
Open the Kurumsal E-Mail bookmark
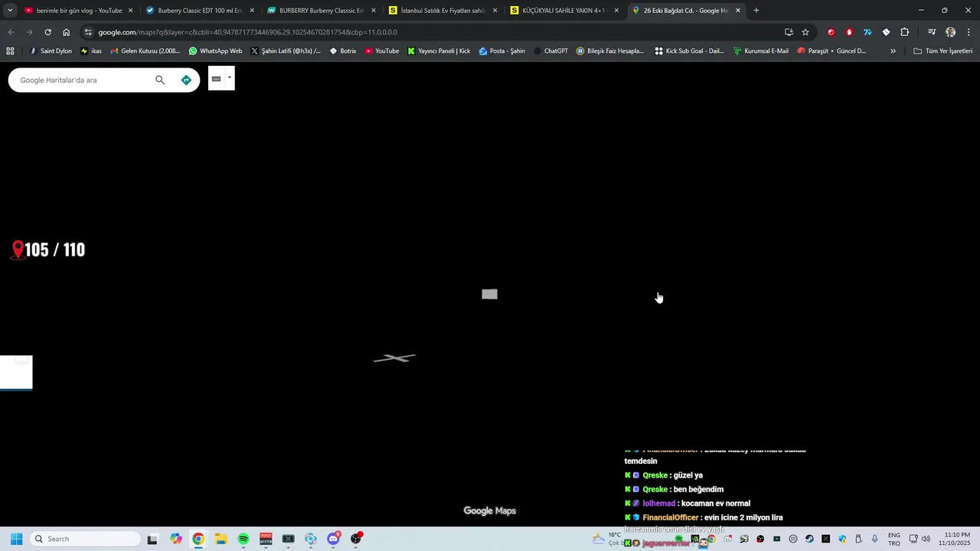(760, 51)
